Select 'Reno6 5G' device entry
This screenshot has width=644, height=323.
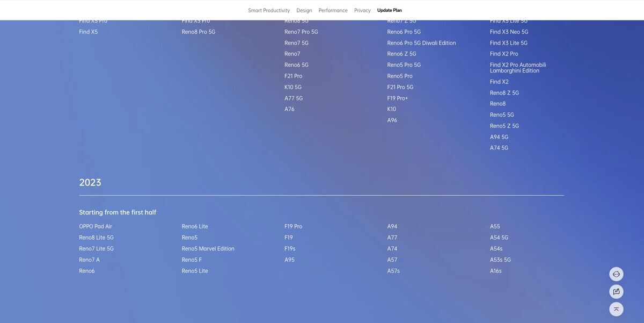coord(296,65)
